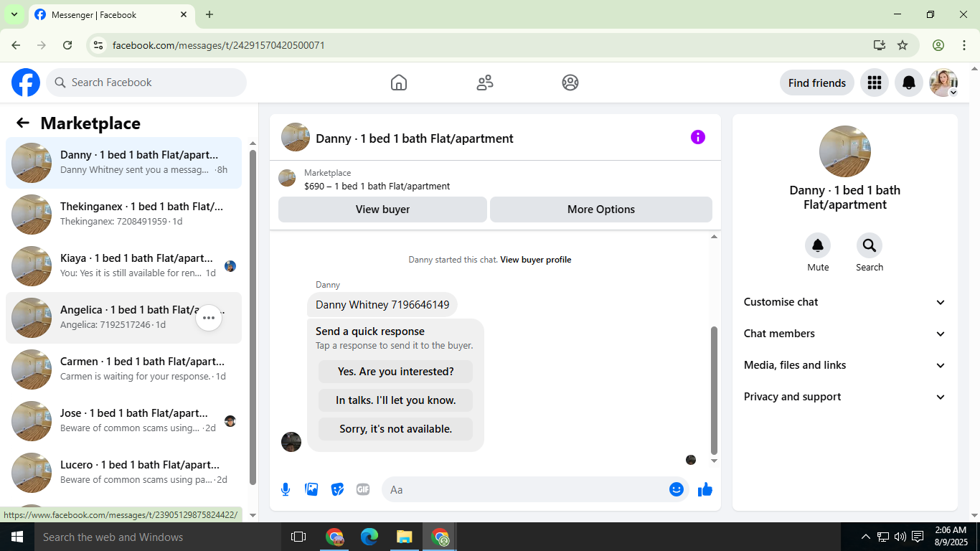Open the Windows Start menu
Screen dimensions: 980x551
tap(17, 537)
